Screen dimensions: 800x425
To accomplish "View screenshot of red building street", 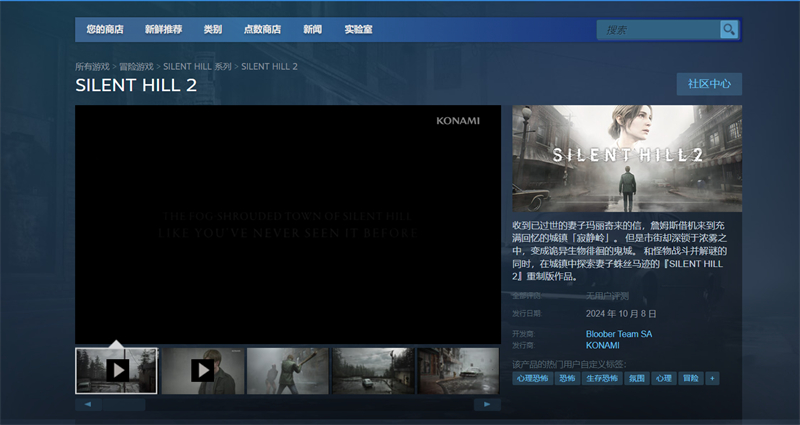I will click(458, 371).
